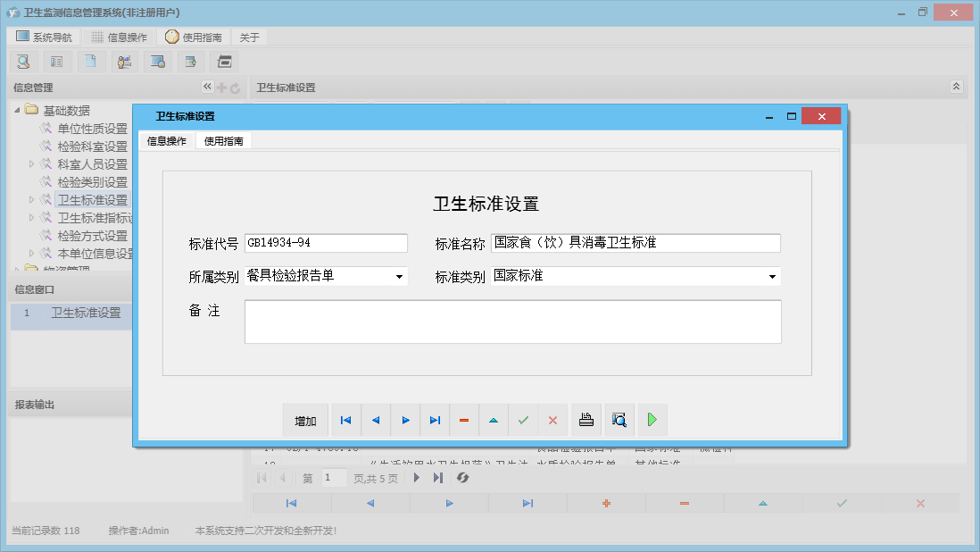Click the printer icon in dialog toolbar
Image resolution: width=980 pixels, height=552 pixels.
[586, 420]
